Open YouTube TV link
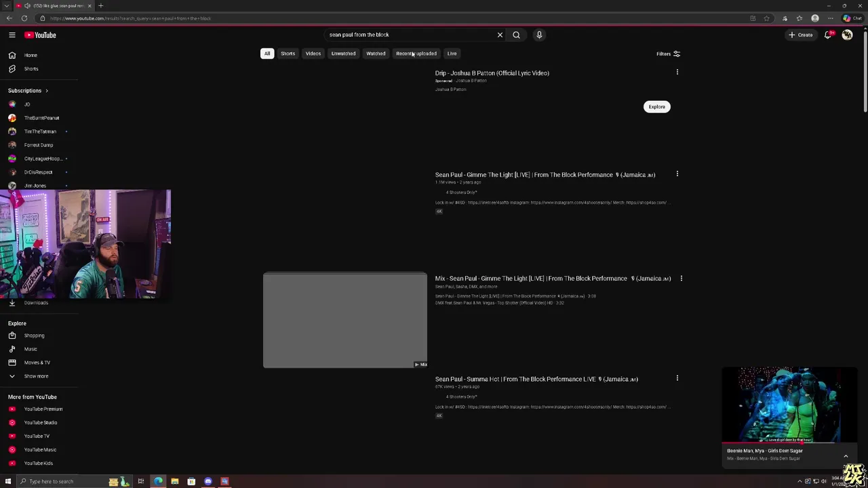Screen dimensions: 868x488 38,436
